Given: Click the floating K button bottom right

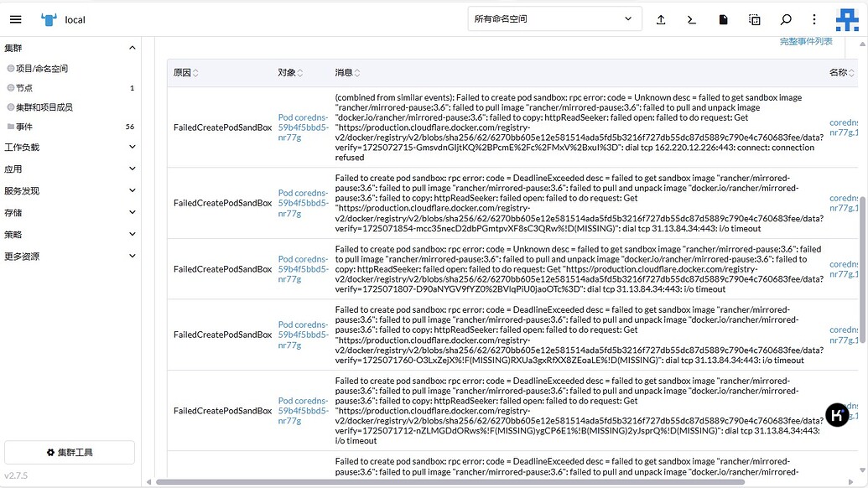Looking at the screenshot, I should [x=836, y=414].
